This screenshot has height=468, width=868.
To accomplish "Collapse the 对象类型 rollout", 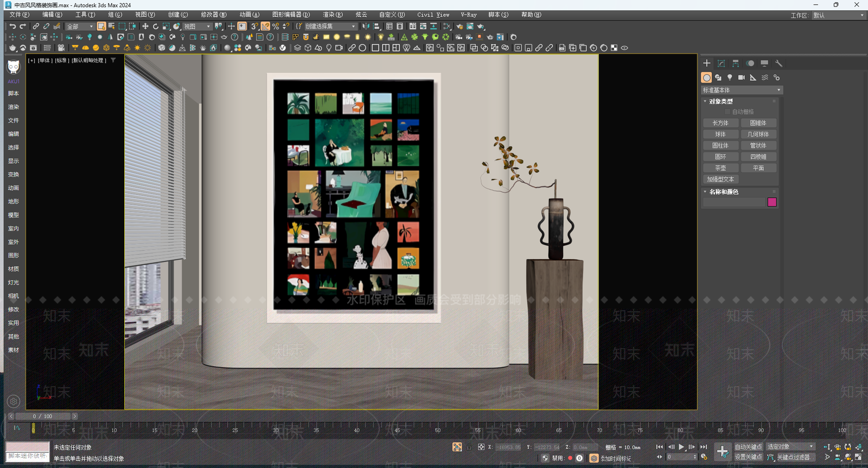I will 721,101.
